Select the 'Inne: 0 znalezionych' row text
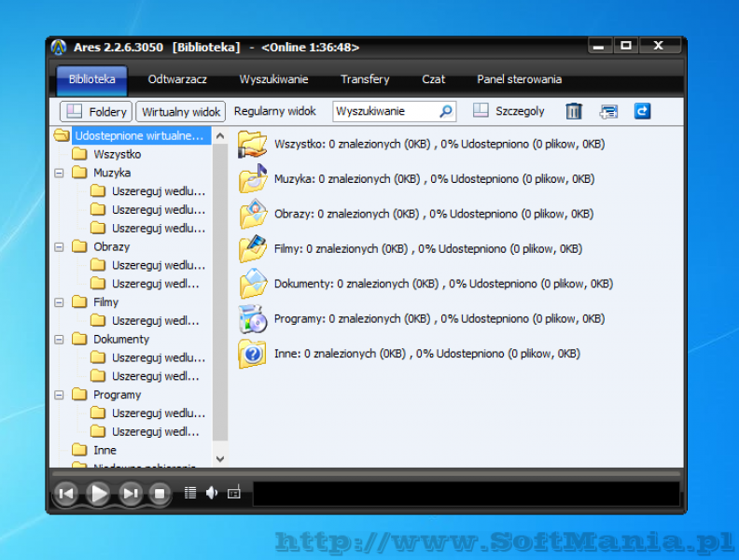Viewport: 739px width, 560px height. (x=427, y=354)
